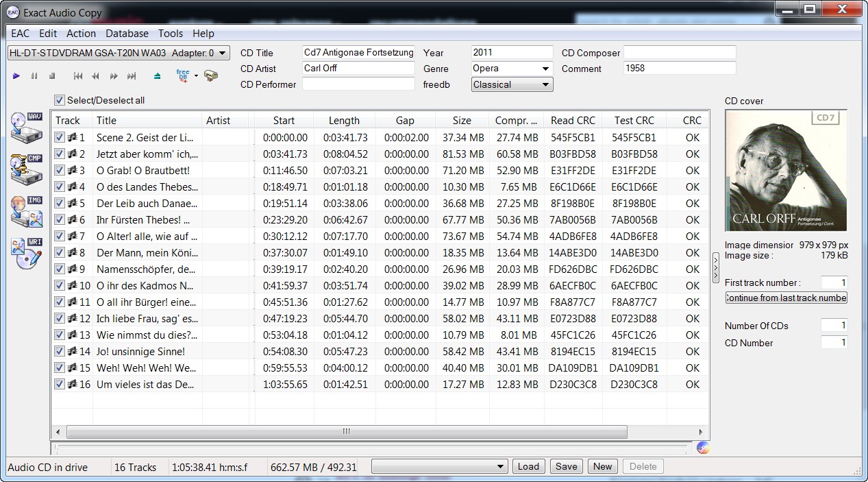Viewport: 868px width, 482px height.
Task: Uncheck track 16 checkbox
Action: (x=60, y=384)
